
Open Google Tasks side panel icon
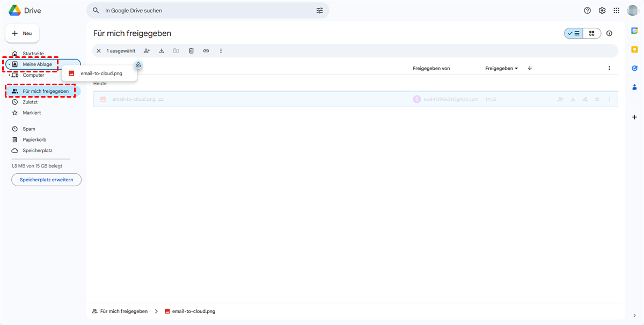coord(634,68)
